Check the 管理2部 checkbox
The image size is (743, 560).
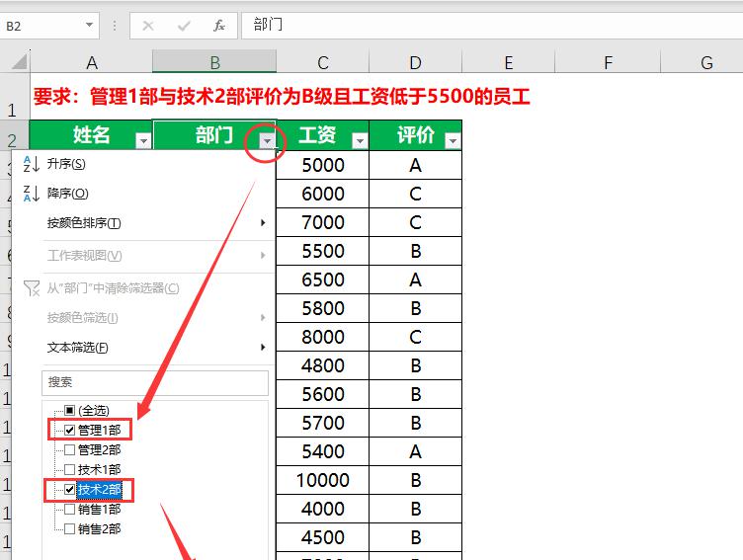tap(69, 449)
